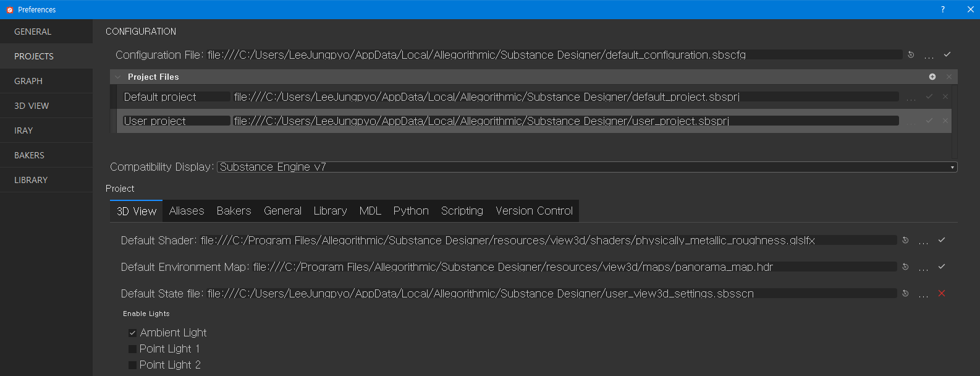This screenshot has width=980, height=376.
Task: Add a new project file with plus icon
Action: pyautogui.click(x=932, y=77)
